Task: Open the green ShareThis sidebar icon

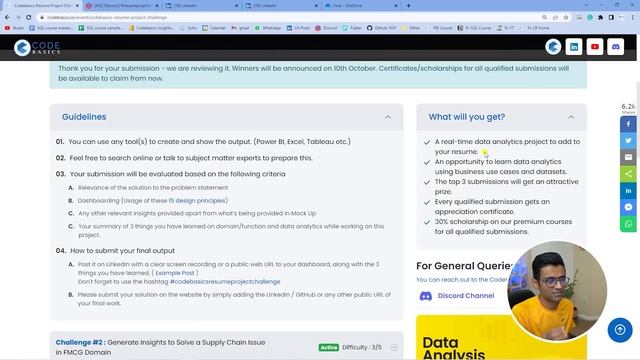Action: 628,174
